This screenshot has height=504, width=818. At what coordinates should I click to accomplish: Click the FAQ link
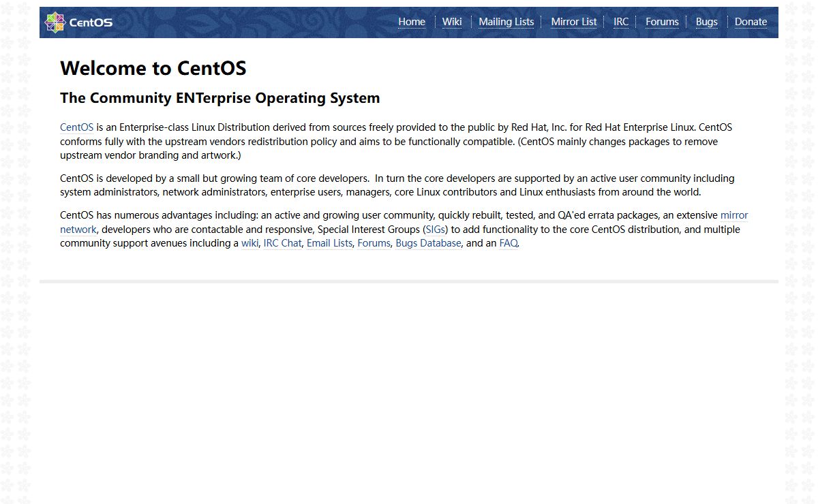point(509,243)
